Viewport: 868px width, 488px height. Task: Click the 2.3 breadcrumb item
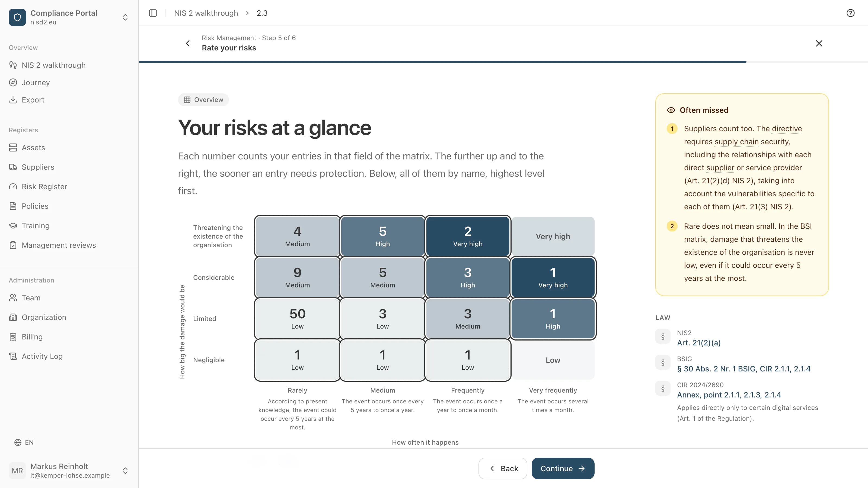(262, 13)
